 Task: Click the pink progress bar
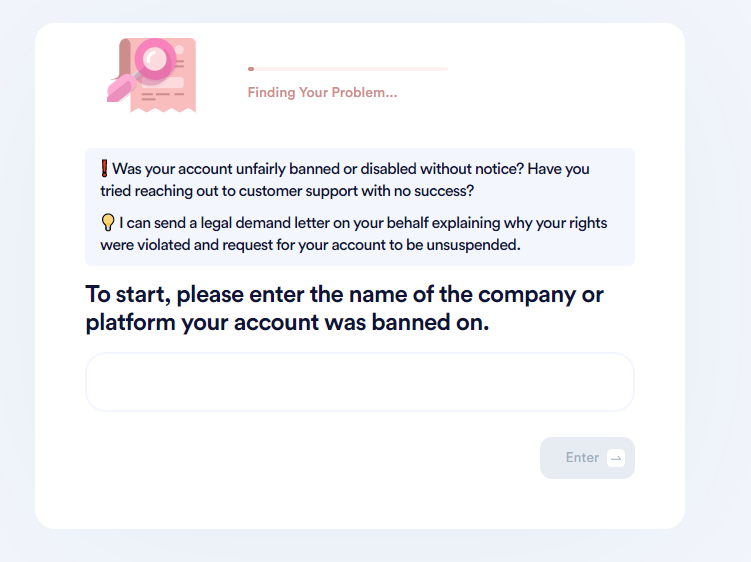[348, 69]
